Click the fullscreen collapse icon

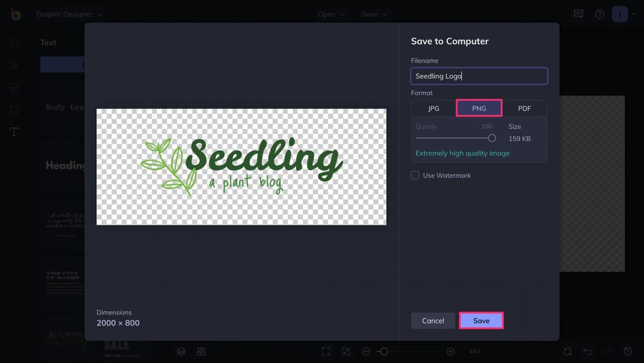coord(347,351)
